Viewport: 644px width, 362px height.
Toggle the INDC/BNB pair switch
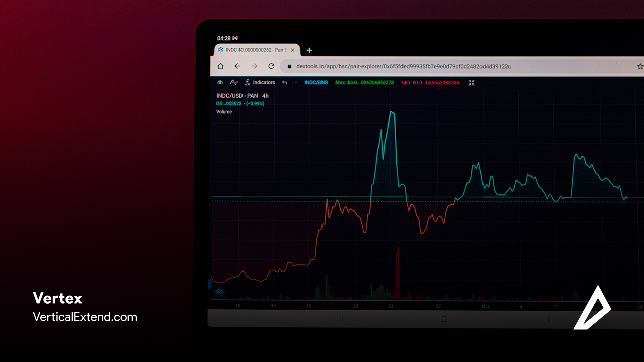(316, 82)
